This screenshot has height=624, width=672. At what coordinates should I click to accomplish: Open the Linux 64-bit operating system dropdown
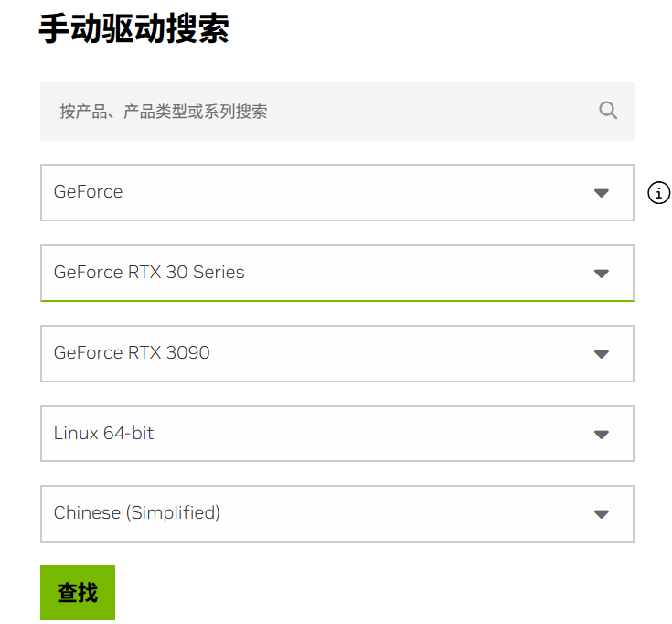click(x=337, y=434)
